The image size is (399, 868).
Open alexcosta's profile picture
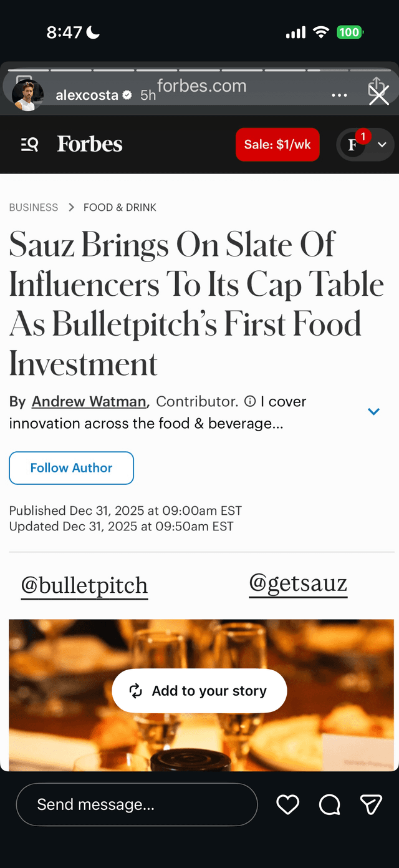click(x=28, y=95)
